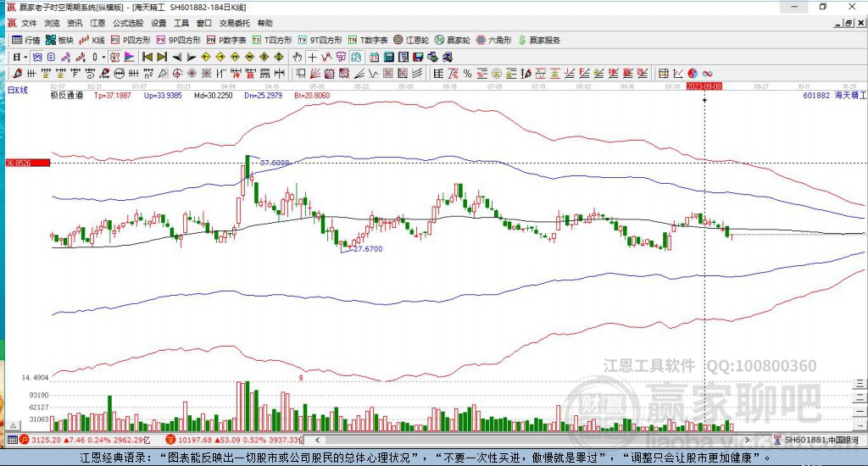Click the Shanghai index 3125.20 status entry
Viewport: 868px width, 466px height.
pyautogui.click(x=84, y=440)
